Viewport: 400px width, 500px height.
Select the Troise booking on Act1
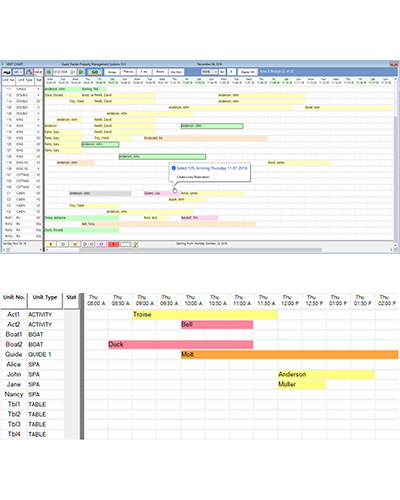coord(205,314)
